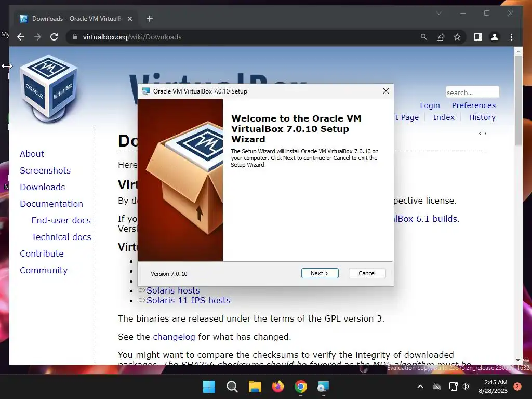532x399 pixels.
Task: Click the Chrome forward arrow
Action: 37,37
